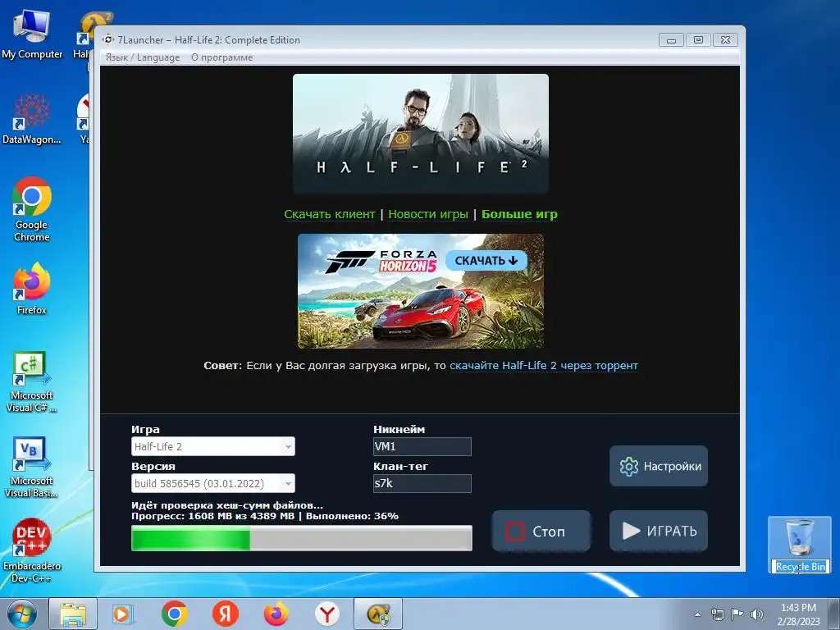Expand the Версия build dropdown
This screenshot has width=840, height=630.
[x=213, y=483]
